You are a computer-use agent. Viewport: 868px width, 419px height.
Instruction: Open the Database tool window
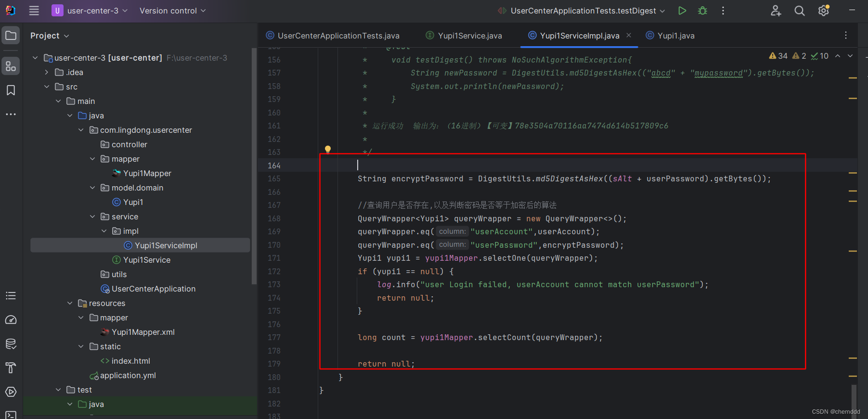[x=11, y=344]
